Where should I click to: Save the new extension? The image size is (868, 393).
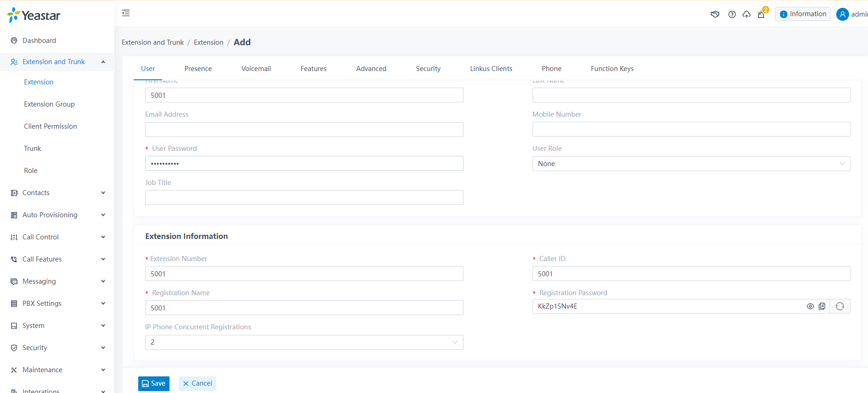154,384
